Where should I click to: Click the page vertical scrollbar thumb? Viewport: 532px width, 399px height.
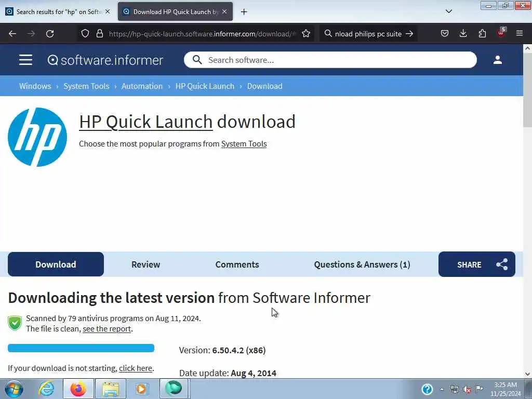coord(528,90)
